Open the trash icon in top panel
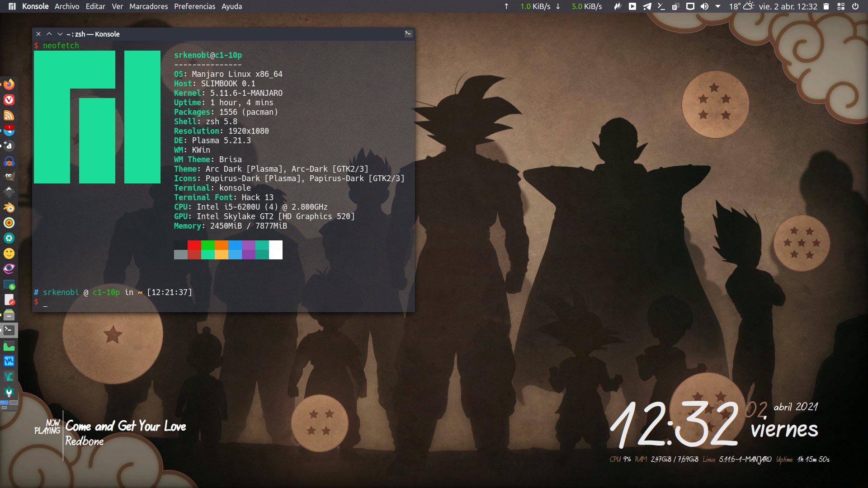The height and width of the screenshot is (488, 868). pos(826,6)
